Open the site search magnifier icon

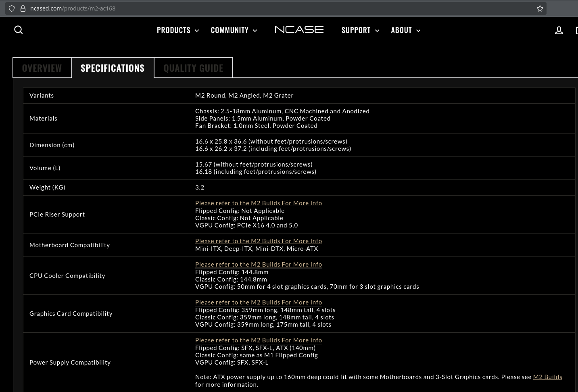pos(19,30)
